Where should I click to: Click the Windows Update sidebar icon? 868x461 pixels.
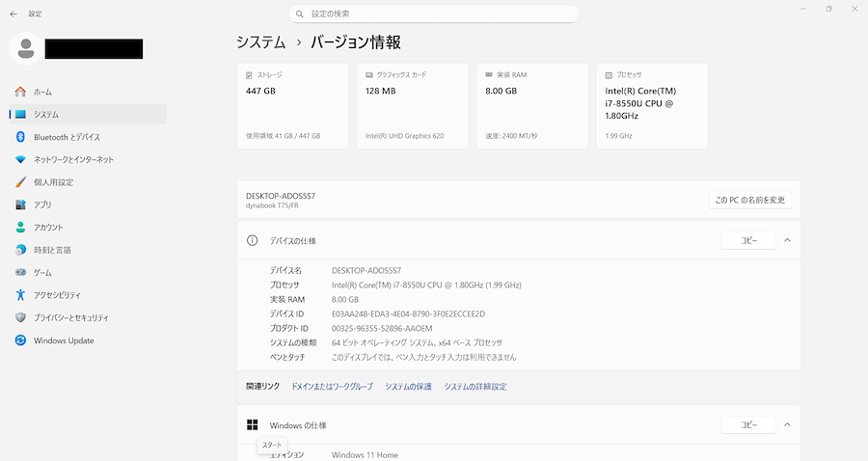click(20, 340)
